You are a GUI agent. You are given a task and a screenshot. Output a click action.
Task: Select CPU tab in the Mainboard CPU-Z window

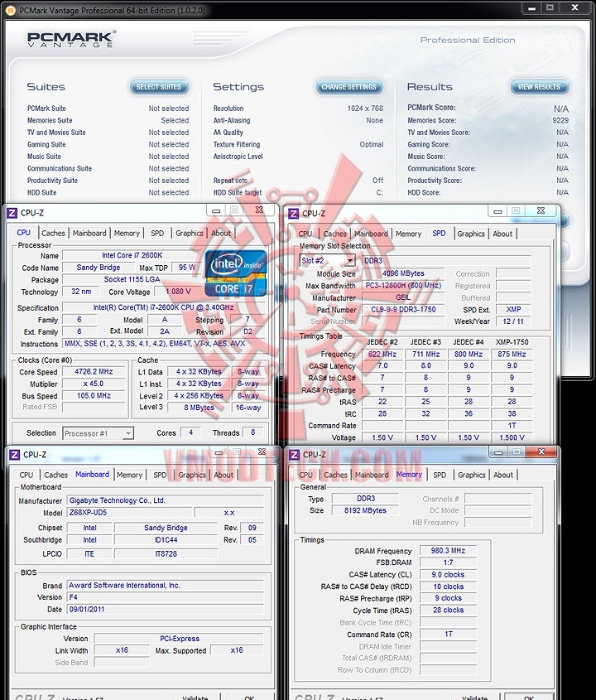26,475
